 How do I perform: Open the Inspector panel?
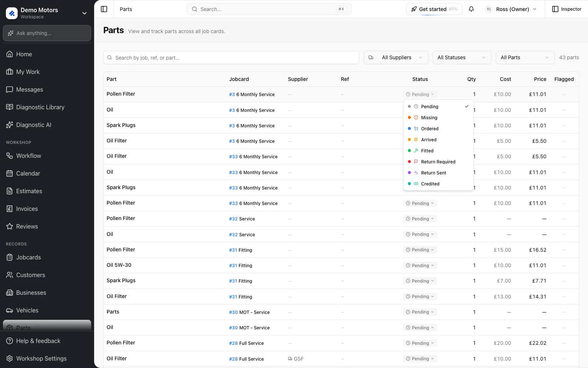click(x=567, y=9)
